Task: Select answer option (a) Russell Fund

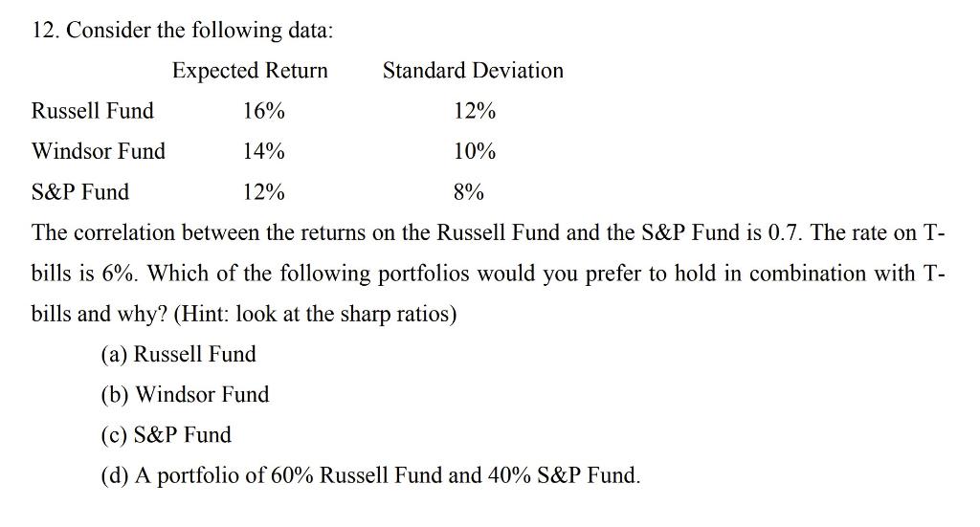Action: tap(178, 354)
